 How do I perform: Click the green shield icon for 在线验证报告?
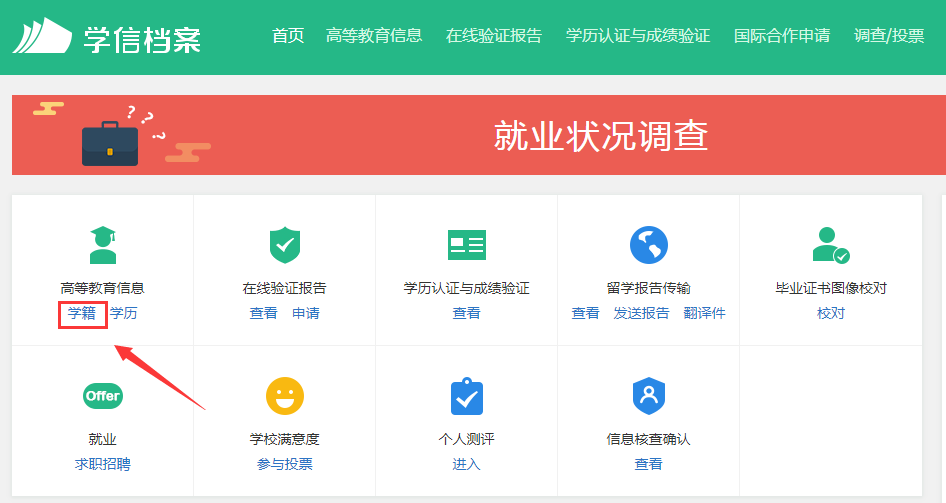coord(284,245)
